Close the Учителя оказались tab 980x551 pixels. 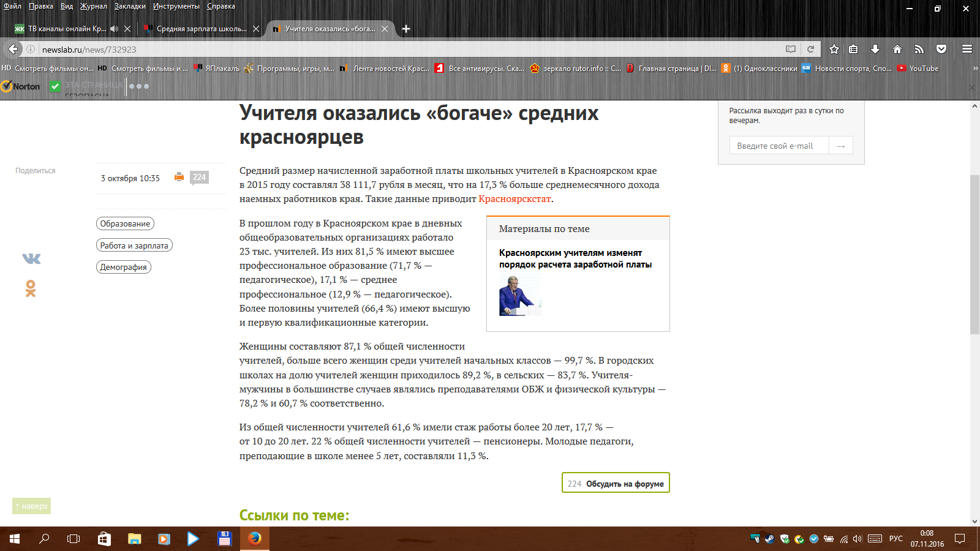pyautogui.click(x=385, y=29)
